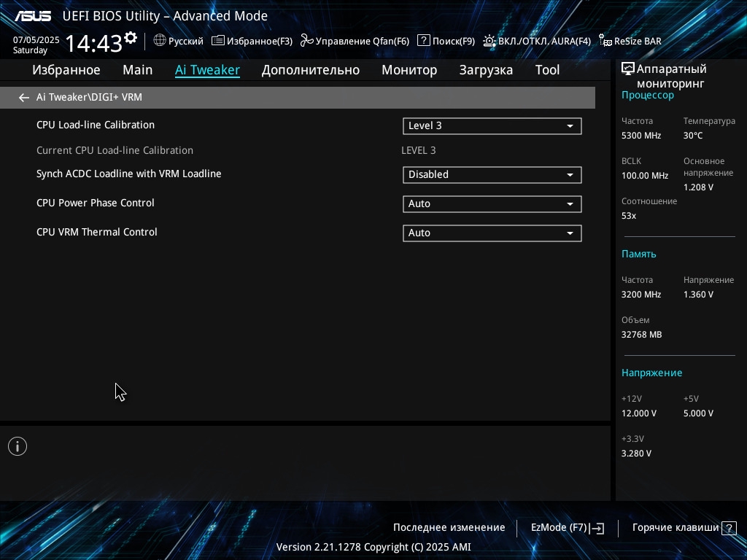This screenshot has height=560, width=747.
Task: Open Поиск(F9) search
Action: pyautogui.click(x=446, y=41)
